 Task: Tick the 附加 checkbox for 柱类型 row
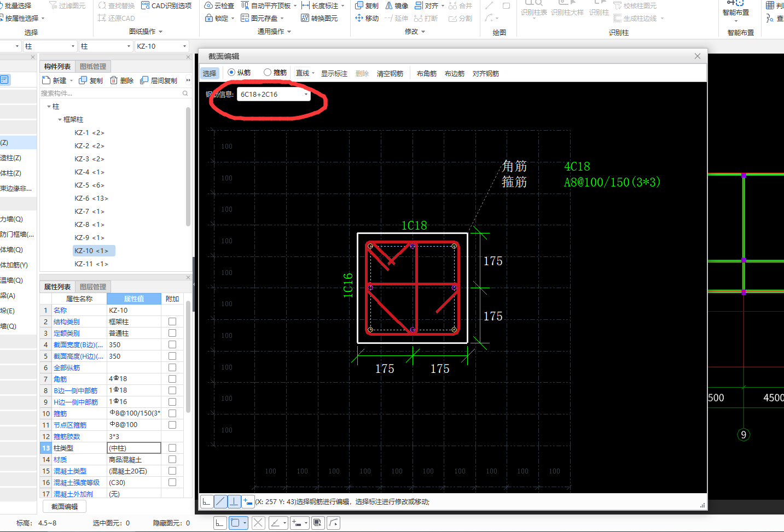coord(172,448)
